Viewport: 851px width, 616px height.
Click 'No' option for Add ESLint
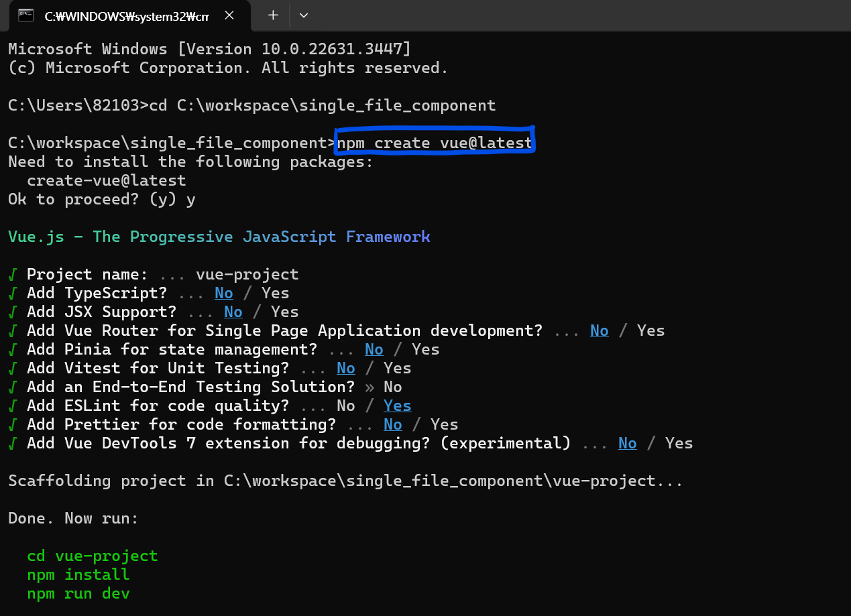pyautogui.click(x=346, y=406)
